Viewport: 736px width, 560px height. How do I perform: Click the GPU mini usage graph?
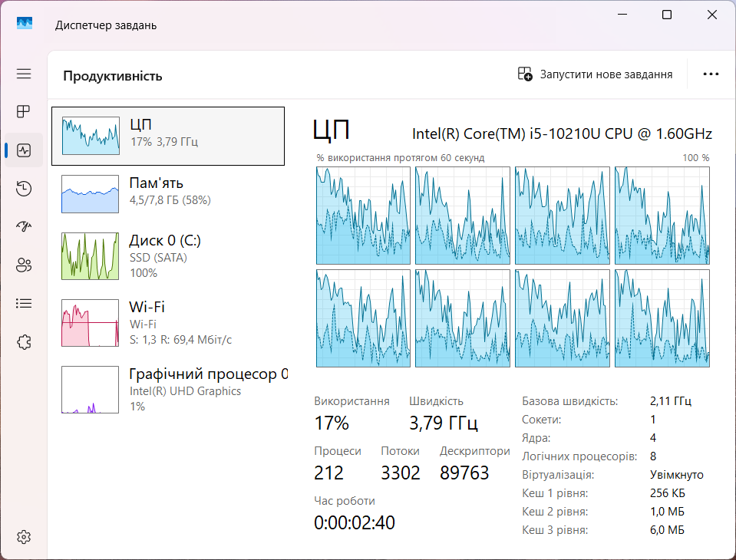[90, 389]
